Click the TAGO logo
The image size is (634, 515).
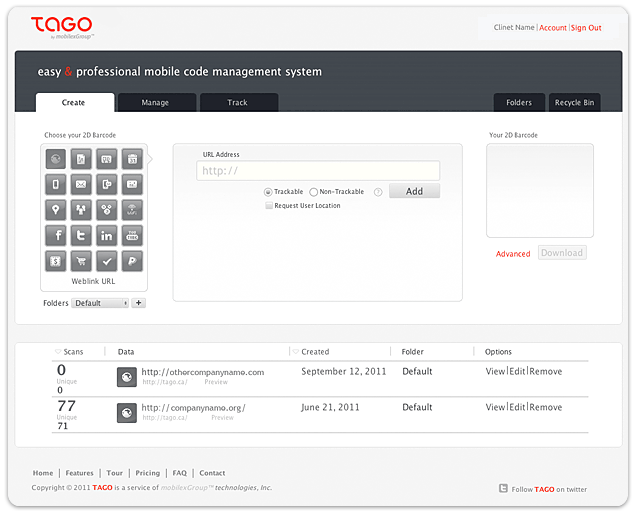pos(62,27)
